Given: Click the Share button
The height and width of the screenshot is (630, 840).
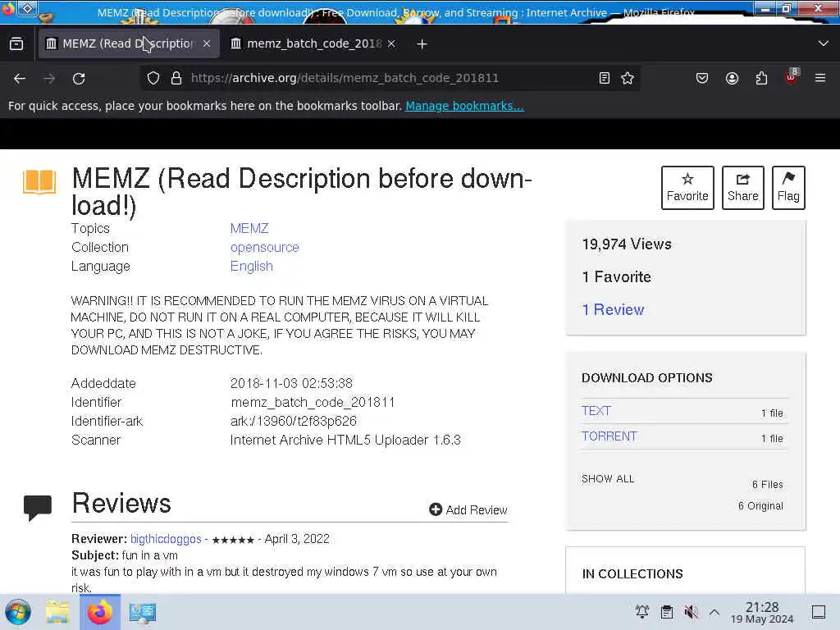Looking at the screenshot, I should 743,188.
